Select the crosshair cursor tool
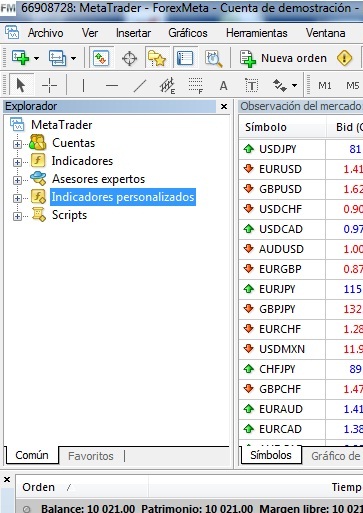 tap(49, 85)
